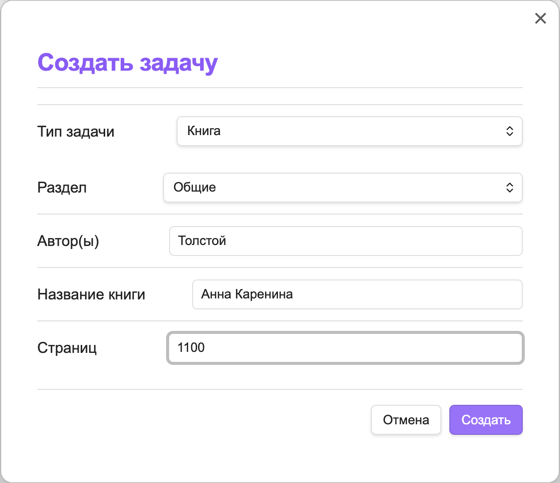The height and width of the screenshot is (483, 560).
Task: Click the Название книги field with Анна Каренина
Action: click(x=357, y=294)
